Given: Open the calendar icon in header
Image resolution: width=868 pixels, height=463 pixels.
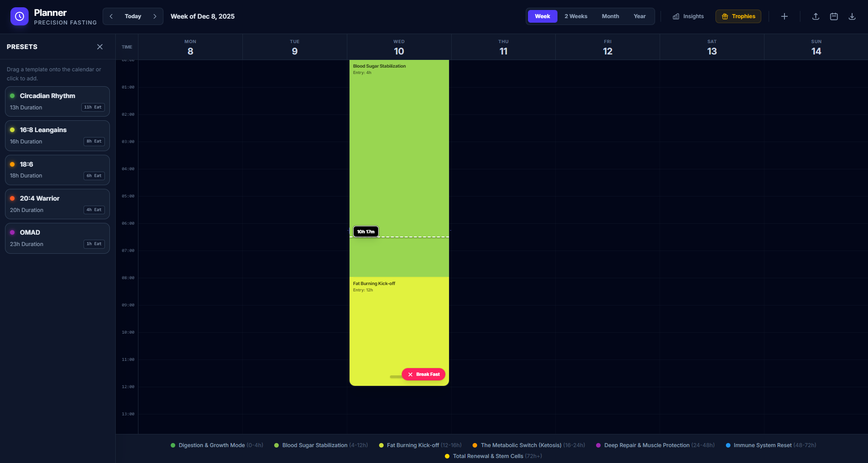Looking at the screenshot, I should point(833,16).
